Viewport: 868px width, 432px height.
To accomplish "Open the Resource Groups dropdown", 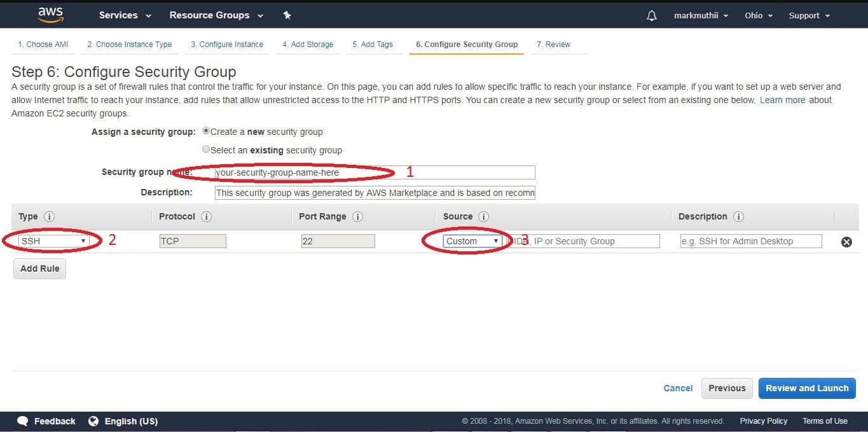I will pyautogui.click(x=216, y=15).
